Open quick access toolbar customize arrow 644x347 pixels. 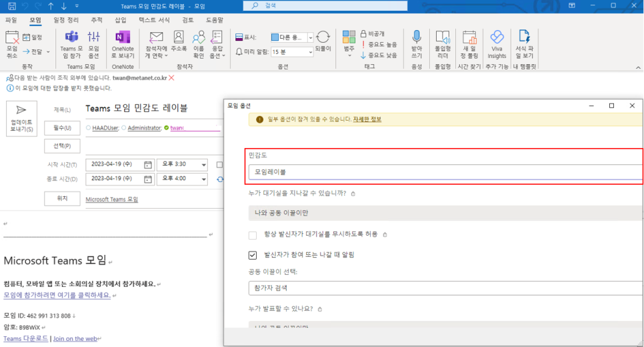point(77,6)
